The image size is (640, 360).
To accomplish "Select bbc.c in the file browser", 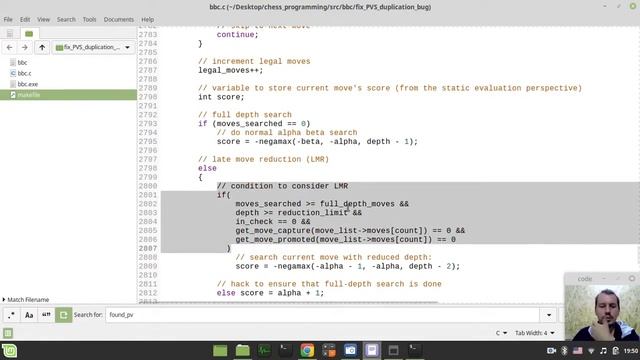I will pos(24,73).
